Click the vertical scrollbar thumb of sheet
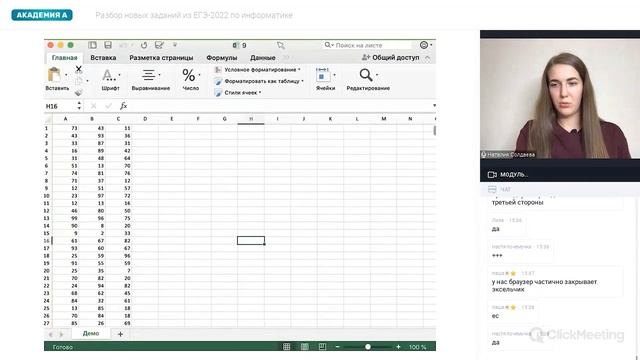Screen dimensions: 640x360 (434, 131)
